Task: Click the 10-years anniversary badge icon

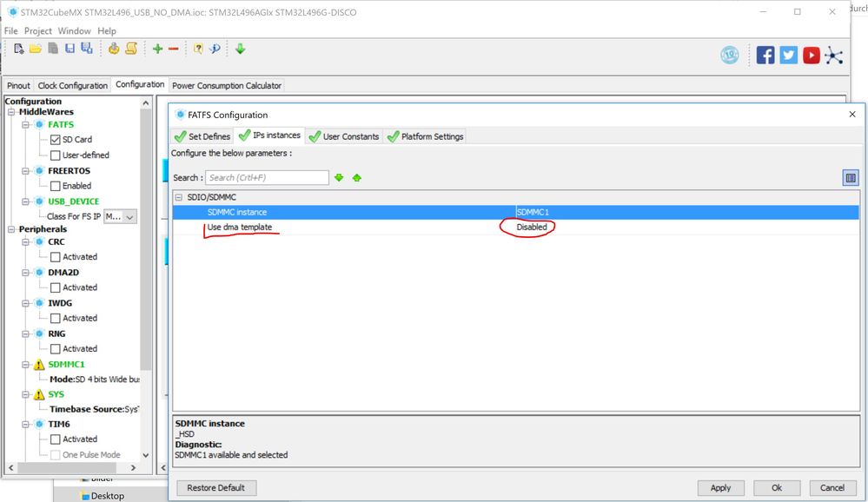Action: pyautogui.click(x=730, y=56)
